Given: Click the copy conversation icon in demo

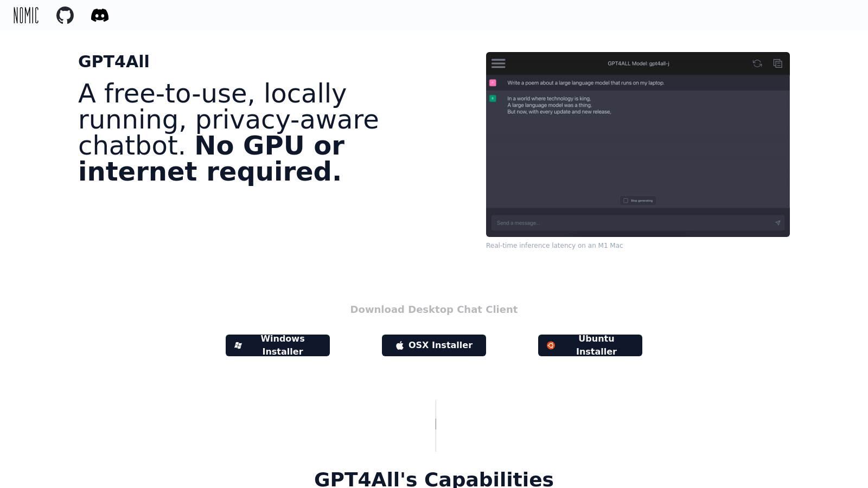Looking at the screenshot, I should tap(777, 63).
